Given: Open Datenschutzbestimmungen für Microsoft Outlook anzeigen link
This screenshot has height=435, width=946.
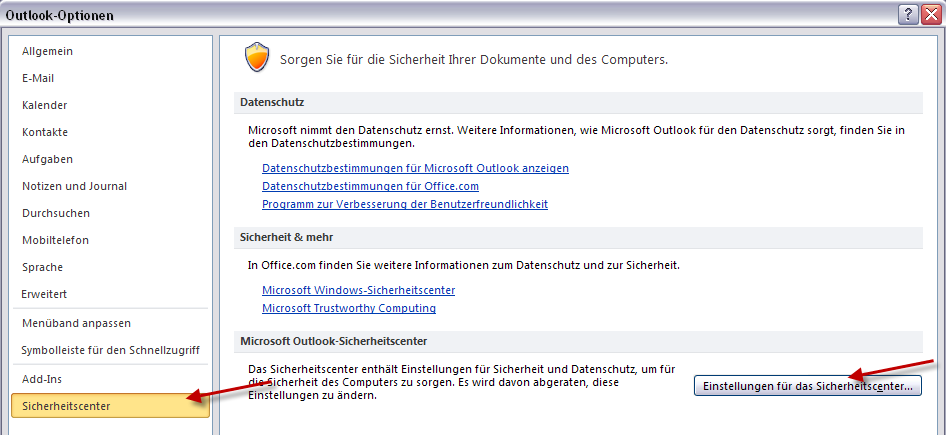Looking at the screenshot, I should click(415, 168).
